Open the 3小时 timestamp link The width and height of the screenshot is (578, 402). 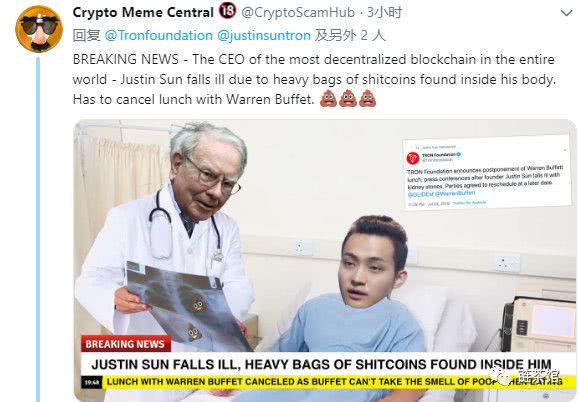(x=384, y=13)
